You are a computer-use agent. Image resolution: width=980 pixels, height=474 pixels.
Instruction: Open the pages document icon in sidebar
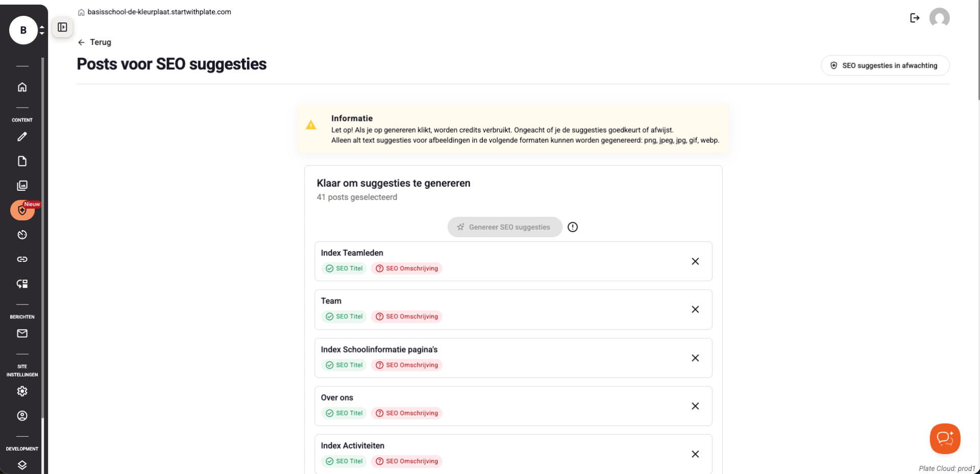point(22,161)
